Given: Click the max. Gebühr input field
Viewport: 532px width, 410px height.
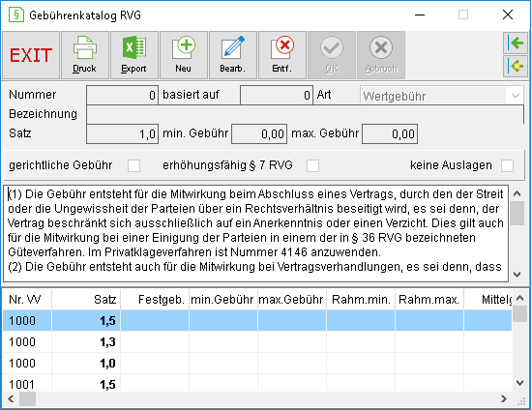Looking at the screenshot, I should click(390, 134).
